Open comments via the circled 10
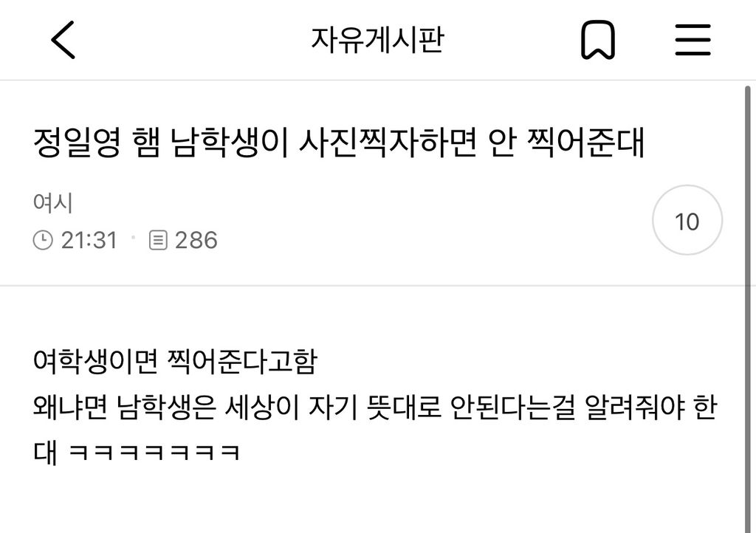Viewport: 756px width, 533px height. (687, 220)
